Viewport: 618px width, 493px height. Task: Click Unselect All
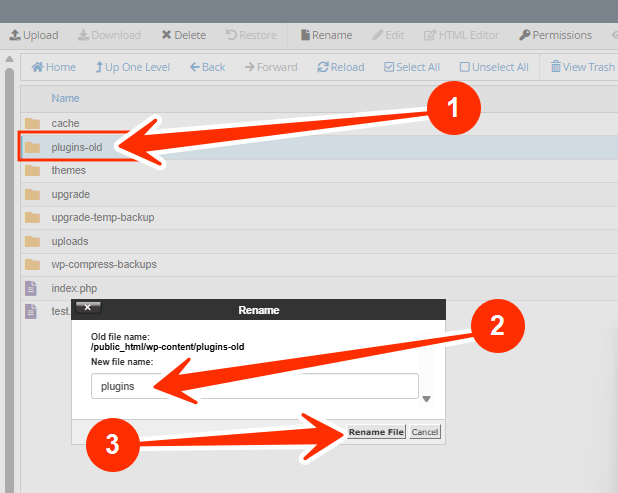click(x=494, y=67)
